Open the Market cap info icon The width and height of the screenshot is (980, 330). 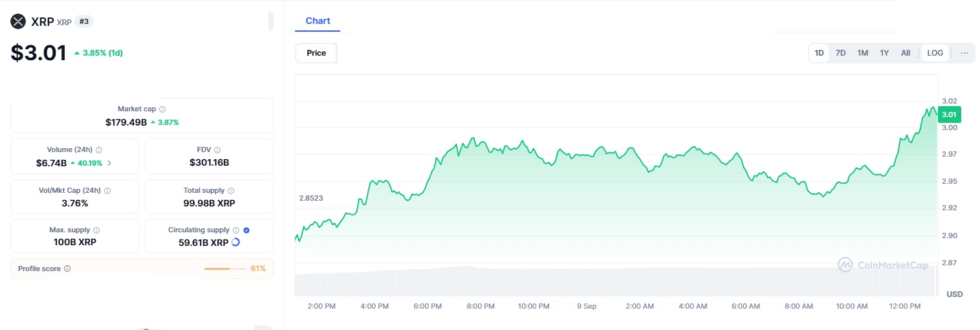pyautogui.click(x=162, y=109)
